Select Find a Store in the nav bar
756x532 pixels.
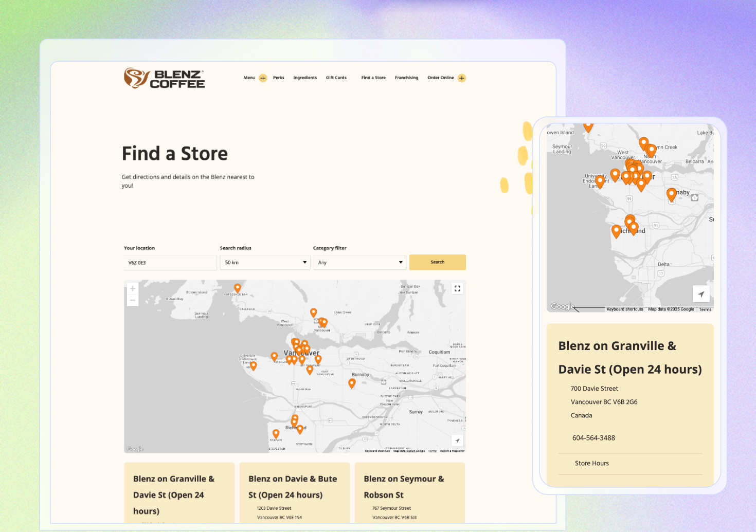(x=373, y=78)
